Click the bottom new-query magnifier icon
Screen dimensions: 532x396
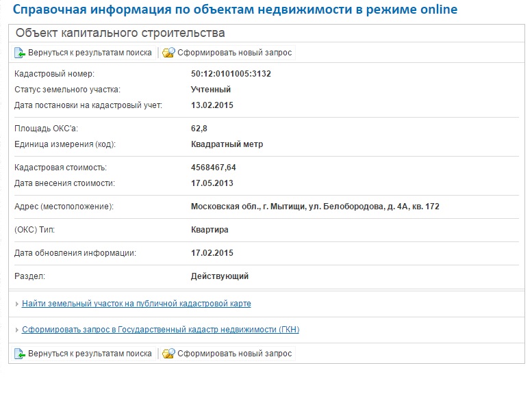click(x=168, y=354)
